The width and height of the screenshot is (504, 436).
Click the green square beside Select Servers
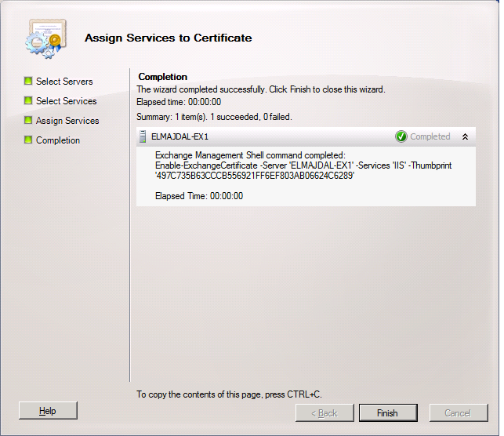tap(28, 81)
